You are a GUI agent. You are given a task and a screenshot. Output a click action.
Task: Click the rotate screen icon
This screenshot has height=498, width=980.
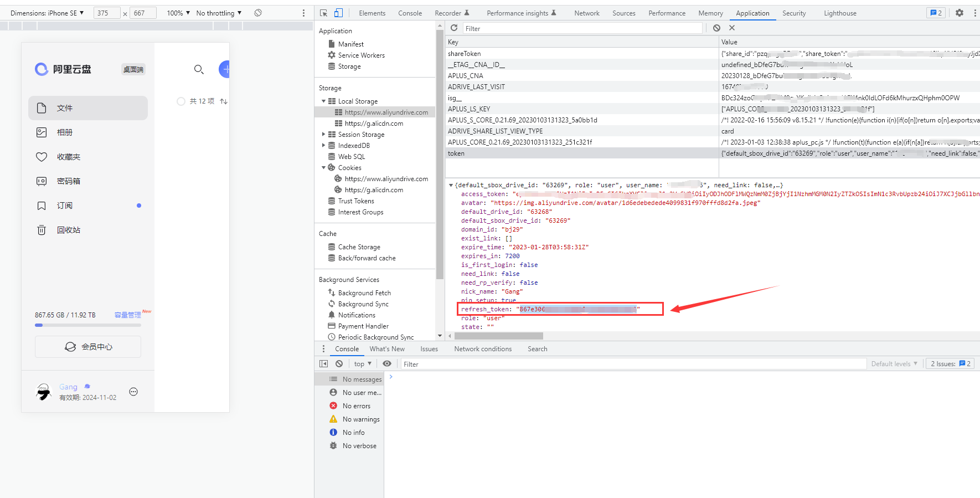pos(258,13)
